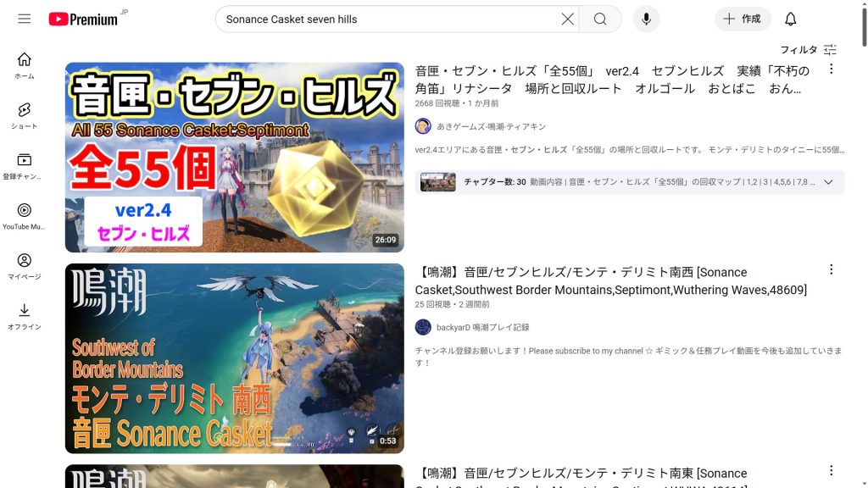Open more options for モンテ・デリミト南西 video
This screenshot has height=488, width=868.
831,269
